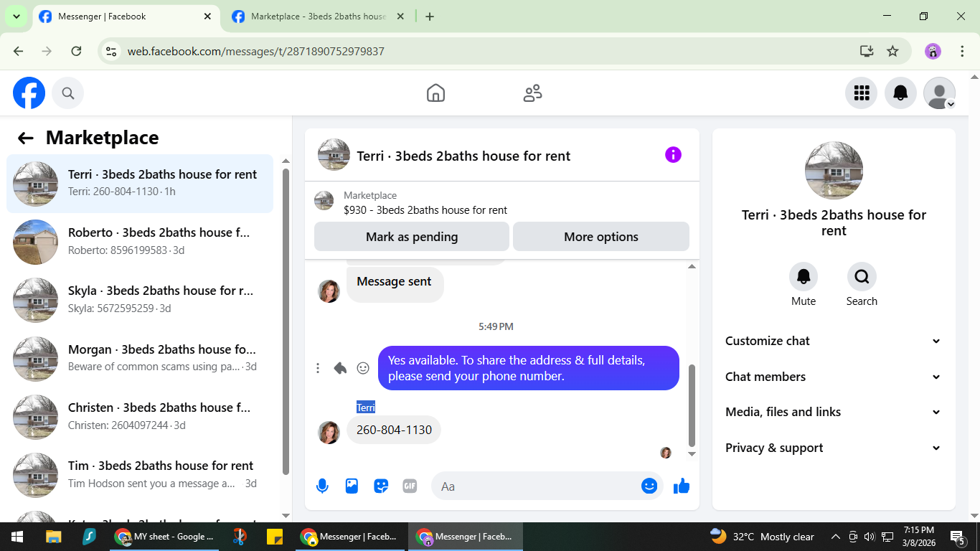Click the 260-804-1130 message bubble
Screen dimensions: 980x551
click(x=394, y=430)
